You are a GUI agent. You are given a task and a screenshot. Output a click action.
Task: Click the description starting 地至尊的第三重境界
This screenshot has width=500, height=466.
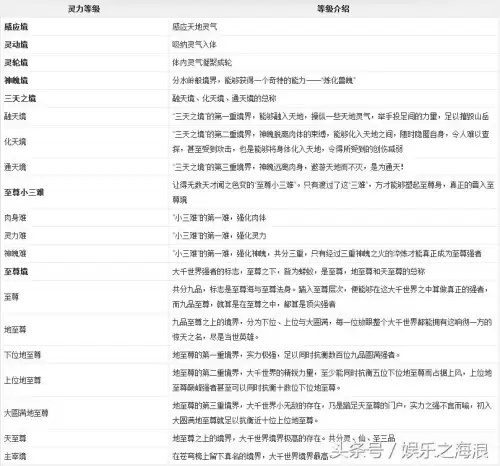(332, 413)
